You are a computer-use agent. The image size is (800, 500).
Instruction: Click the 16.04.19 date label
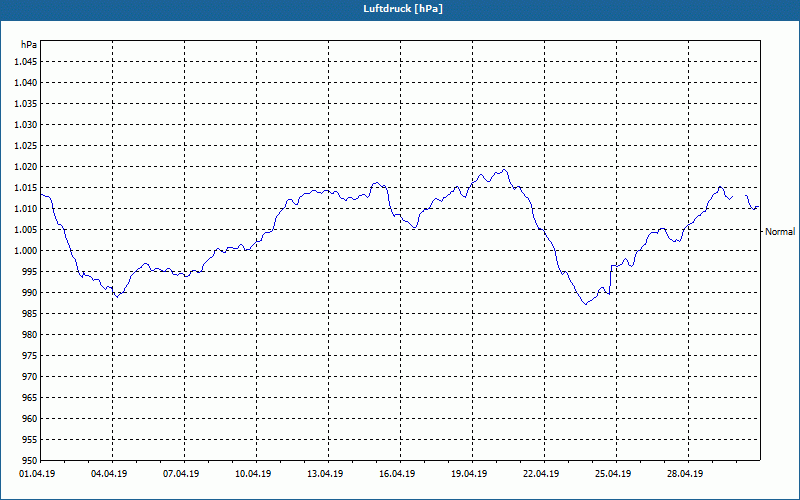tap(397, 474)
